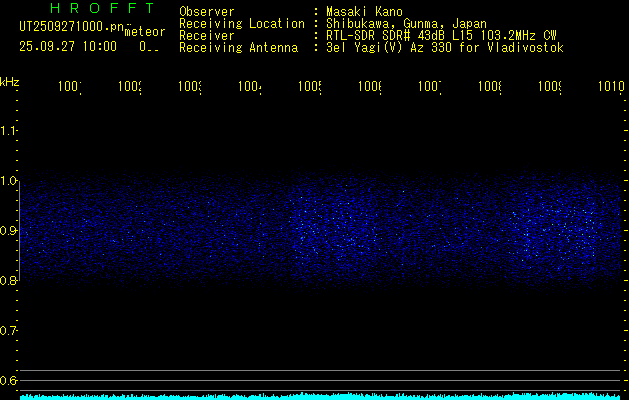This screenshot has height=400, width=629.
Task: Click the 0.7 frequency axis tick
Action: coord(10,331)
